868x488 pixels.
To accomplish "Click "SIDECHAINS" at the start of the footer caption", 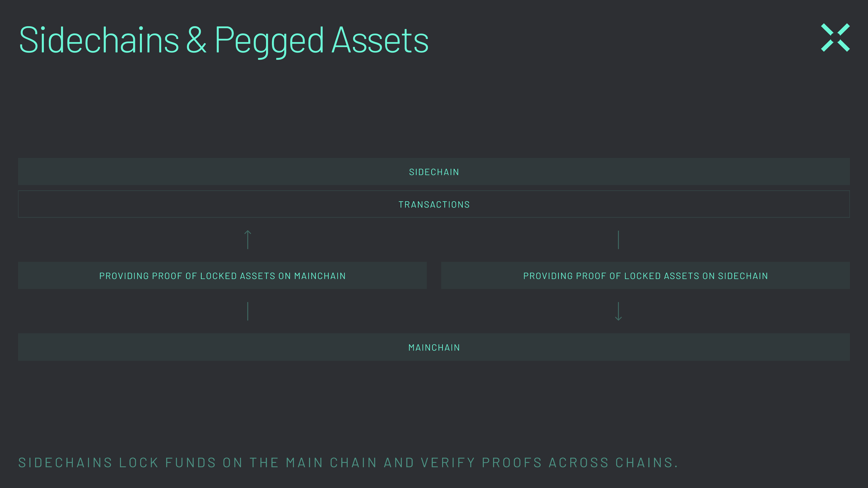I will click(x=65, y=463).
